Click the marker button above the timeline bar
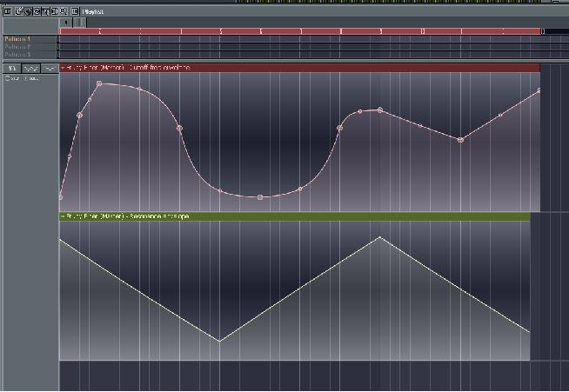The image size is (569, 392). (66, 23)
